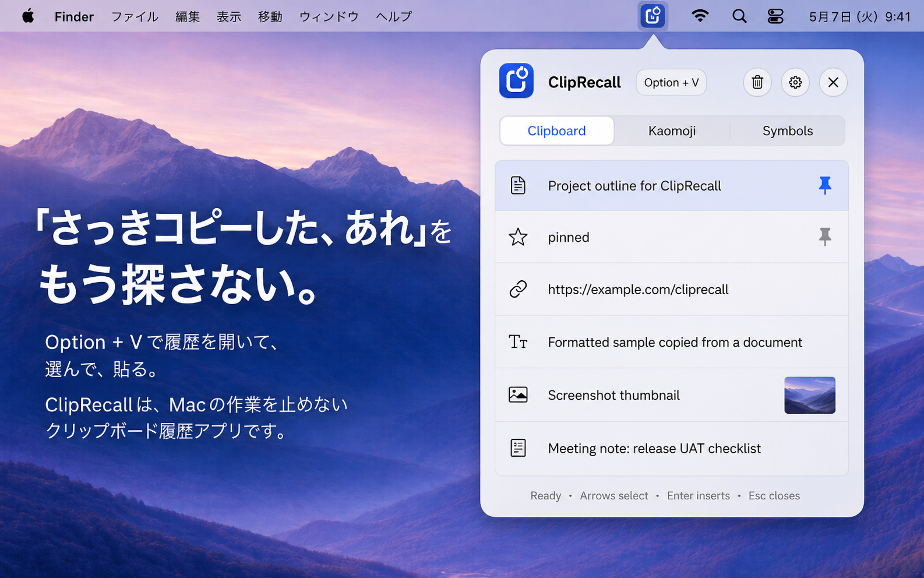
Task: Click the ClipRecall title in the panel header
Action: click(584, 82)
